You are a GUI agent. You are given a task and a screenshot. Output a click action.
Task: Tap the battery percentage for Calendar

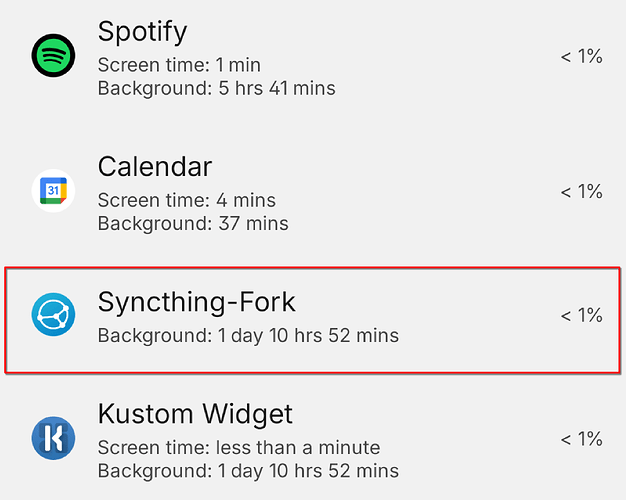[581, 191]
